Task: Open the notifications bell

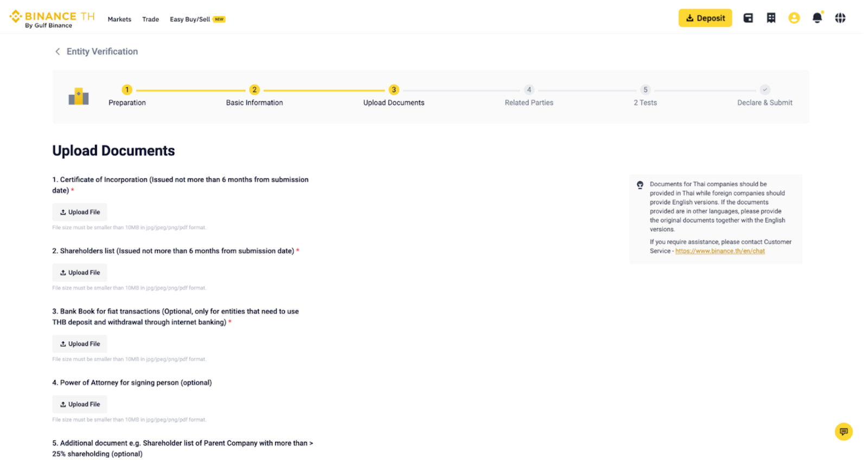Action: pyautogui.click(x=817, y=18)
